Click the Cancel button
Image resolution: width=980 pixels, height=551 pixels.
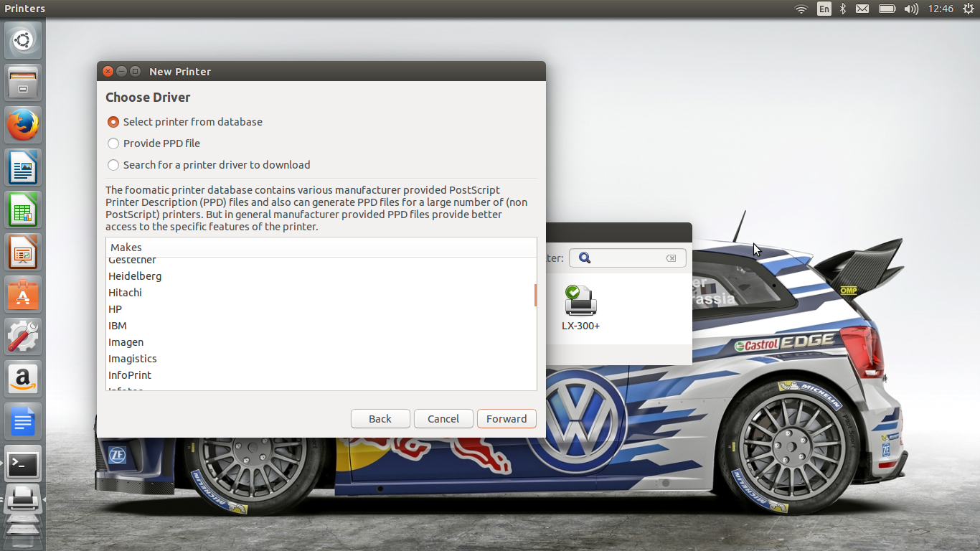point(443,419)
